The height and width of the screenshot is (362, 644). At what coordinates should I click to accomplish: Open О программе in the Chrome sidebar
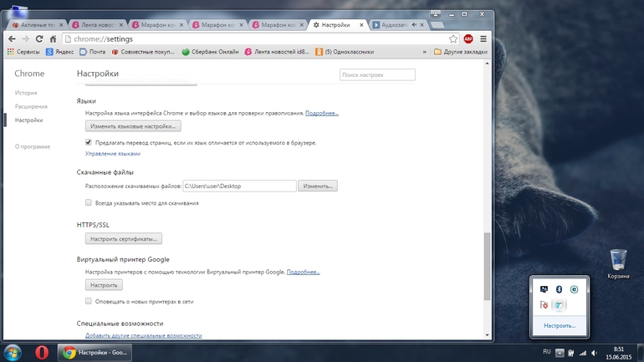click(x=33, y=146)
